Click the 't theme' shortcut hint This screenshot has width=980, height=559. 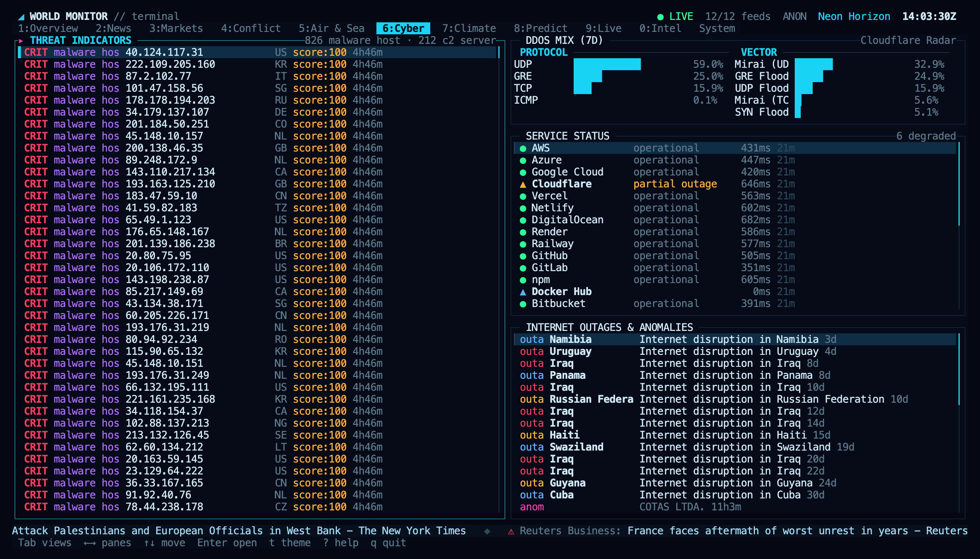[x=290, y=543]
